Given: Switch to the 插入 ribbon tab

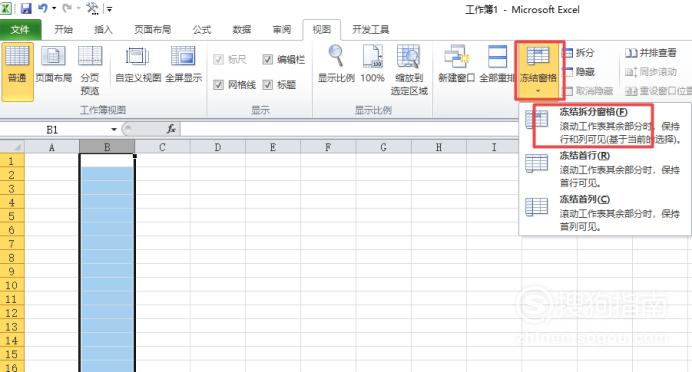Looking at the screenshot, I should point(103,30).
